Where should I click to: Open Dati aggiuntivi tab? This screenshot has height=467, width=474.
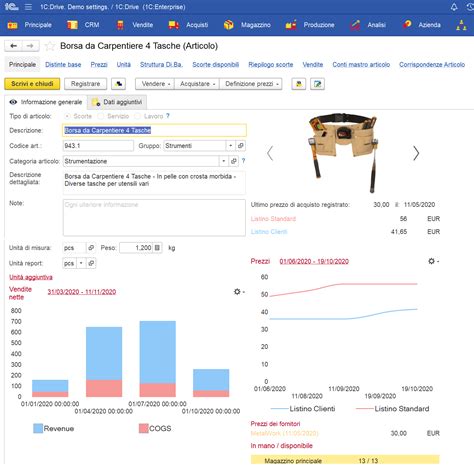pyautogui.click(x=117, y=102)
